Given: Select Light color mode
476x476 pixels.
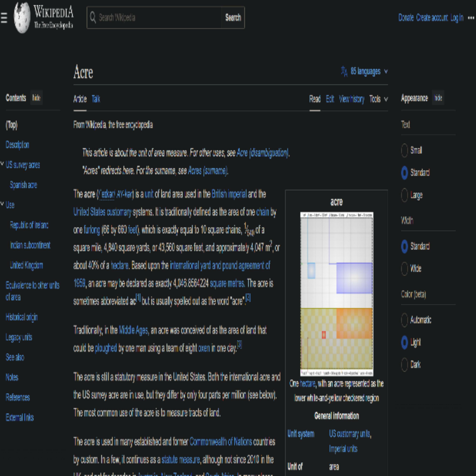Looking at the screenshot, I should [x=404, y=342].
